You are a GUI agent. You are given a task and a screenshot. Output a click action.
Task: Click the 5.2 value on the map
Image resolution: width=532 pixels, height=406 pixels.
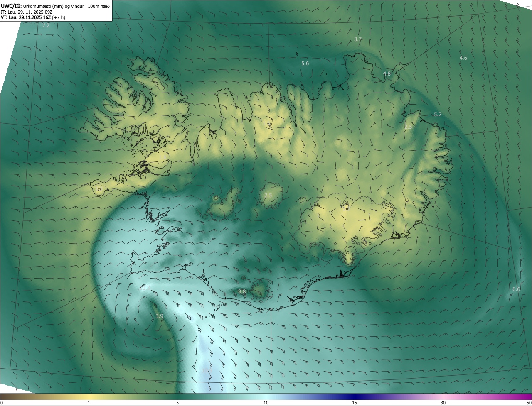click(x=438, y=115)
